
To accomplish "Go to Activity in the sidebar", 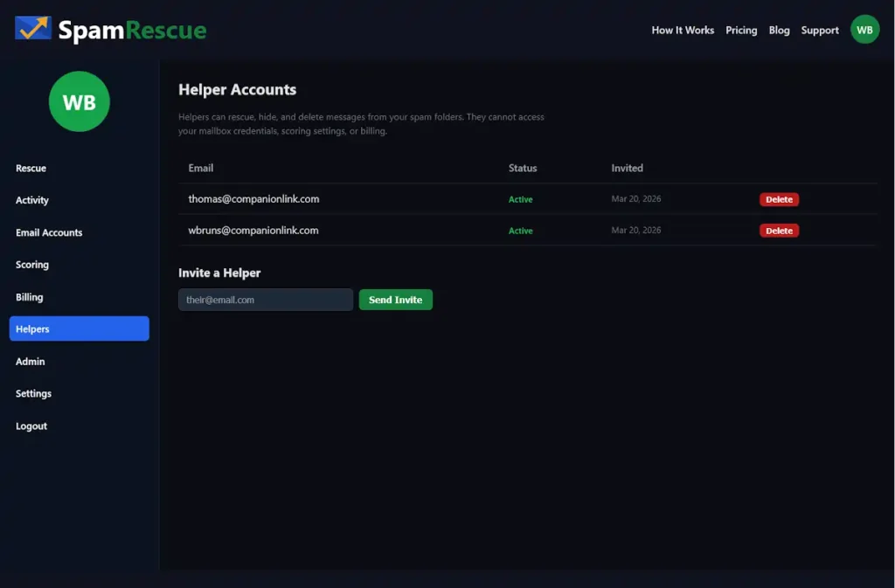I will click(32, 200).
